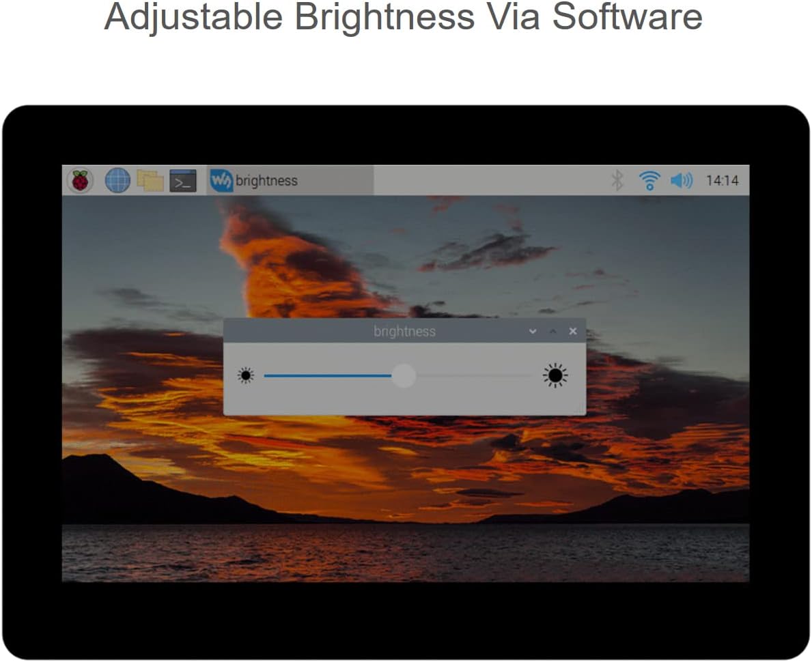Screen dimensions: 812x662
Task: Launch the Terminal from the taskbar
Action: pyautogui.click(x=182, y=181)
